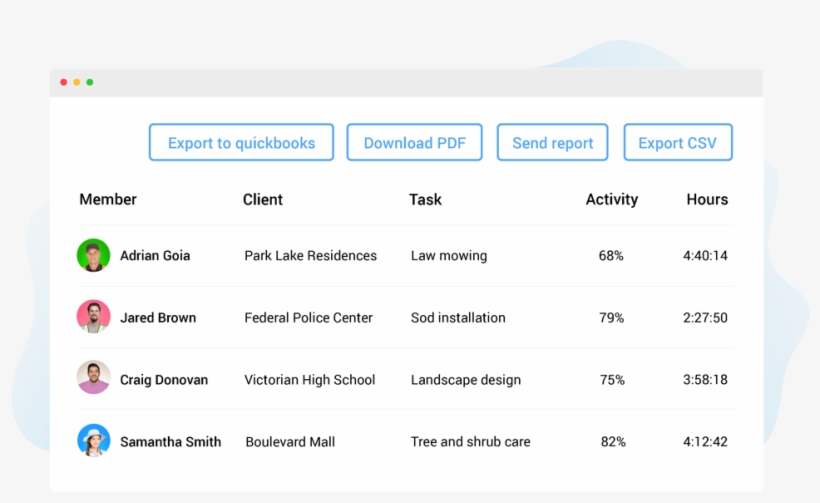The width and height of the screenshot is (820, 503).
Task: Click the Samantha Smith member name
Action: (x=170, y=441)
